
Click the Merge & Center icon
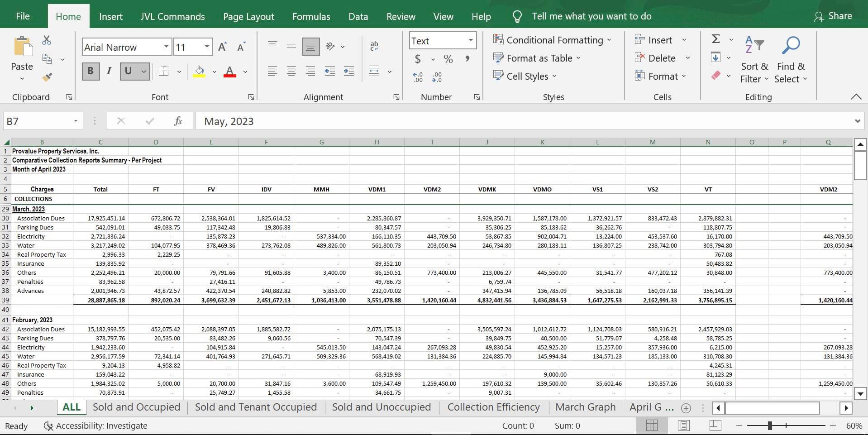(374, 71)
